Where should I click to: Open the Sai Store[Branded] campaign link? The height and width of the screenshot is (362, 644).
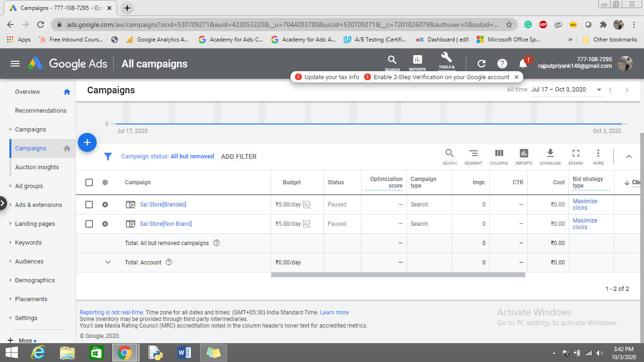163,205
